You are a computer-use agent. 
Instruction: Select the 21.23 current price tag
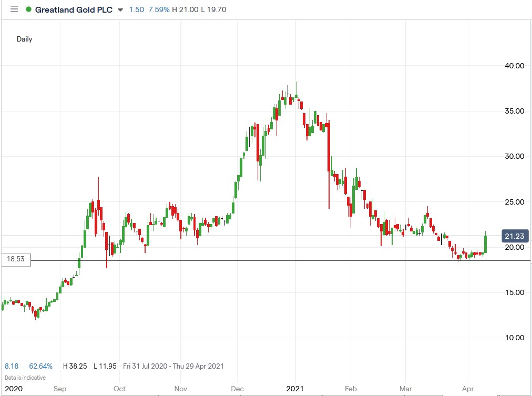[x=514, y=236]
